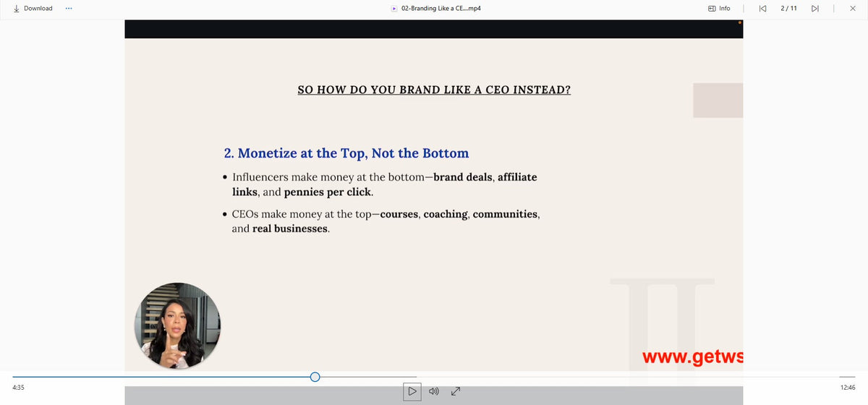Screen dimensions: 868x405
Task: Click the file counter 2 / 11
Action: click(x=788, y=9)
